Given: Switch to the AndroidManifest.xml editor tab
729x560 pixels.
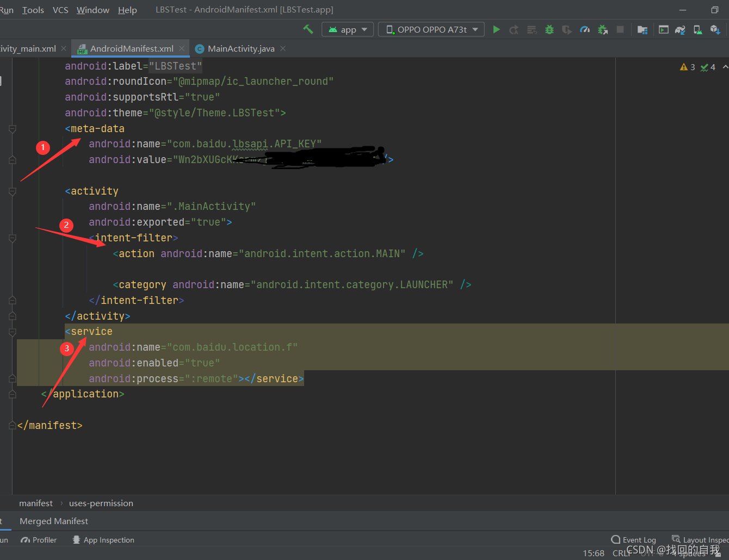Looking at the screenshot, I should pos(132,48).
